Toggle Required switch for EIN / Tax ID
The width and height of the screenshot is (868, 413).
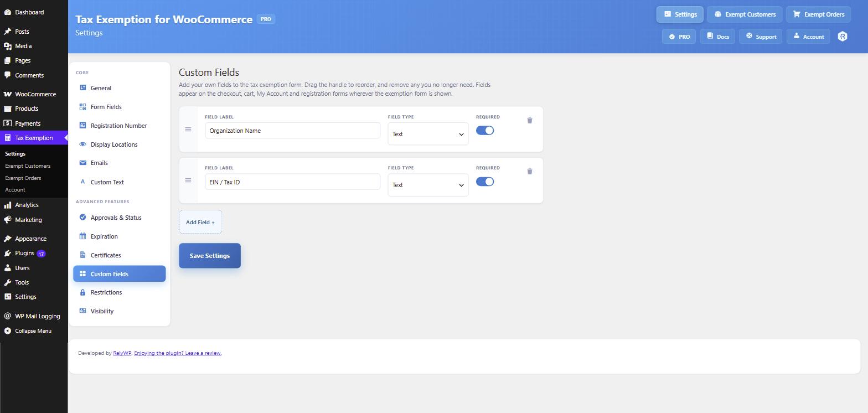tap(485, 182)
